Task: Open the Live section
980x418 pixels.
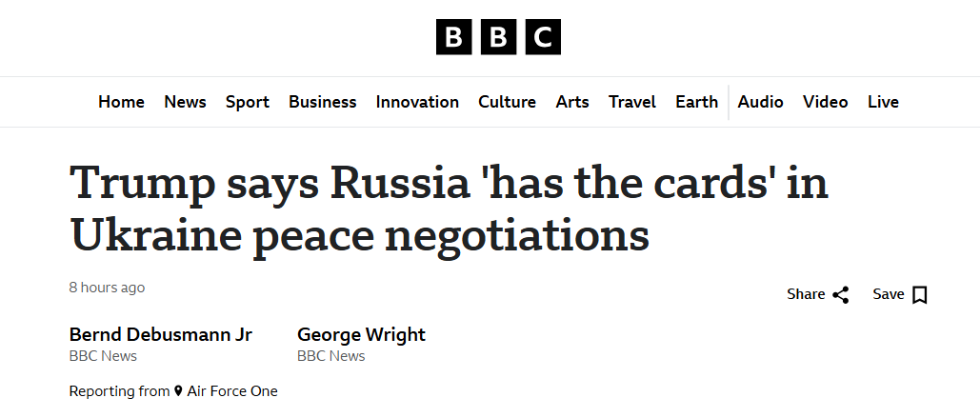Action: 883,102
